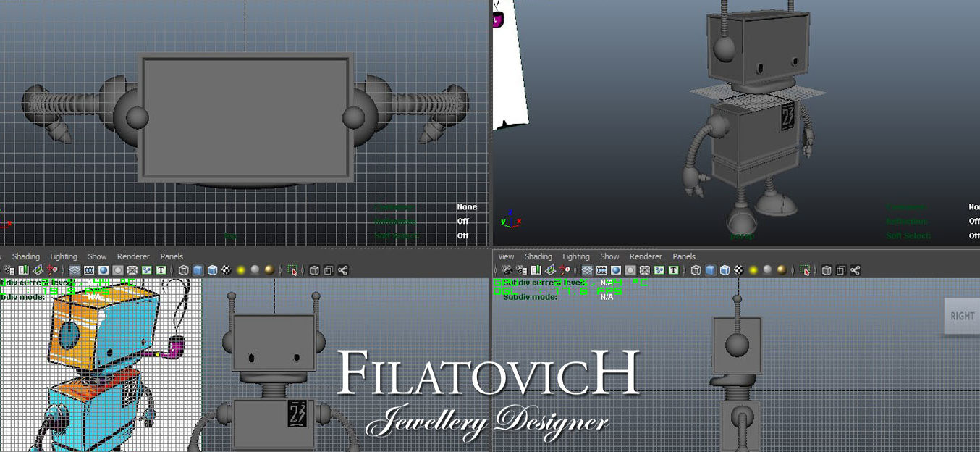
Task: Toggle Safe Action in side view panel toolbar
Action: click(x=659, y=270)
